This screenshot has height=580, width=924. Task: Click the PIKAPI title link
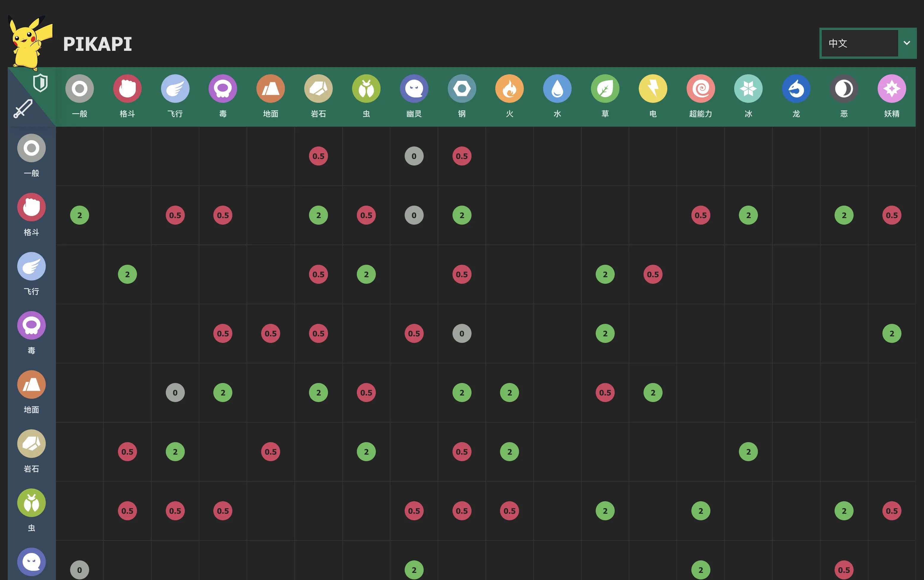point(97,44)
